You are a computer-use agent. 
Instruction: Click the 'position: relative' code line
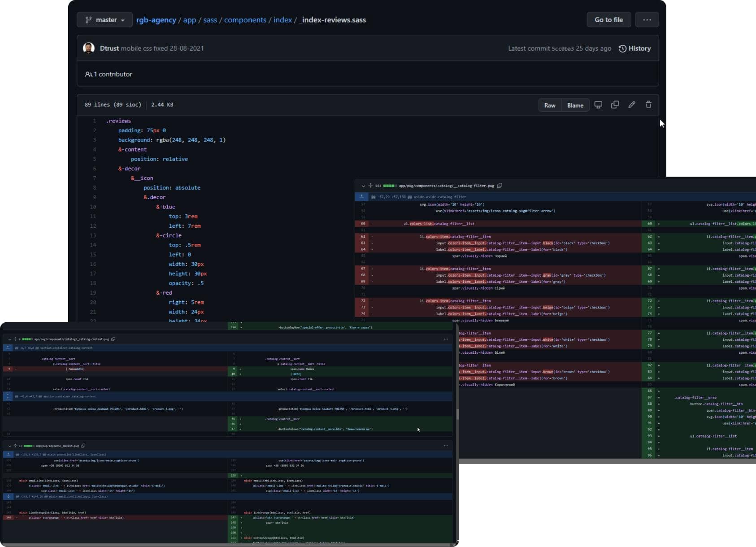159,159
